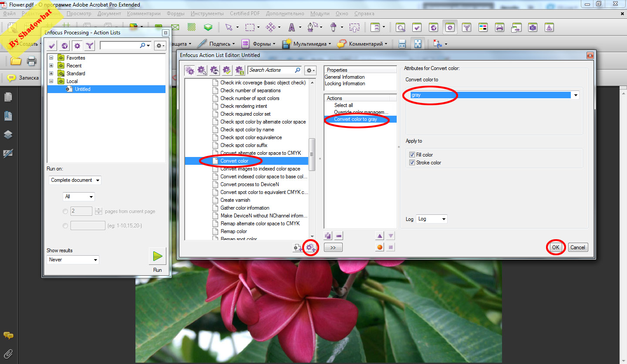Confirm the action list with OK

tap(556, 247)
